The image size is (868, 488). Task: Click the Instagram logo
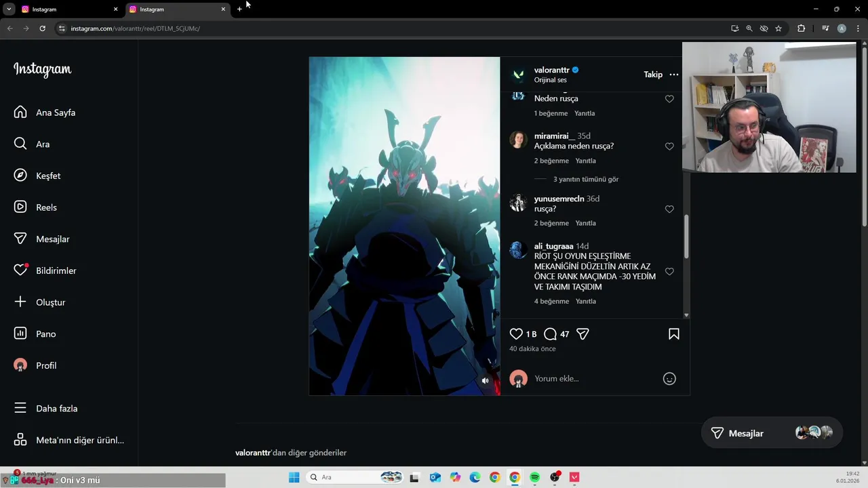[42, 70]
